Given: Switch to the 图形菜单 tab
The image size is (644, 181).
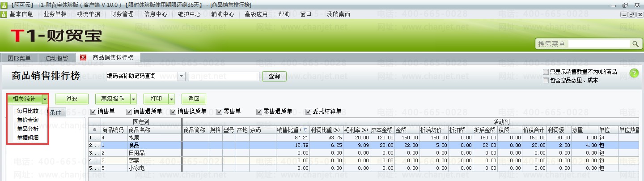Looking at the screenshot, I should [19, 58].
